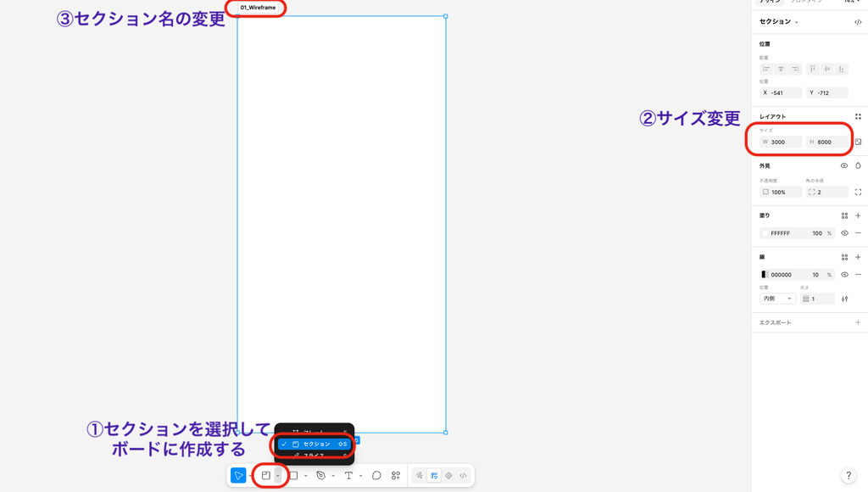This screenshot has height=492, width=868.
Task: Add an export setting in エクスポート
Action: (858, 322)
